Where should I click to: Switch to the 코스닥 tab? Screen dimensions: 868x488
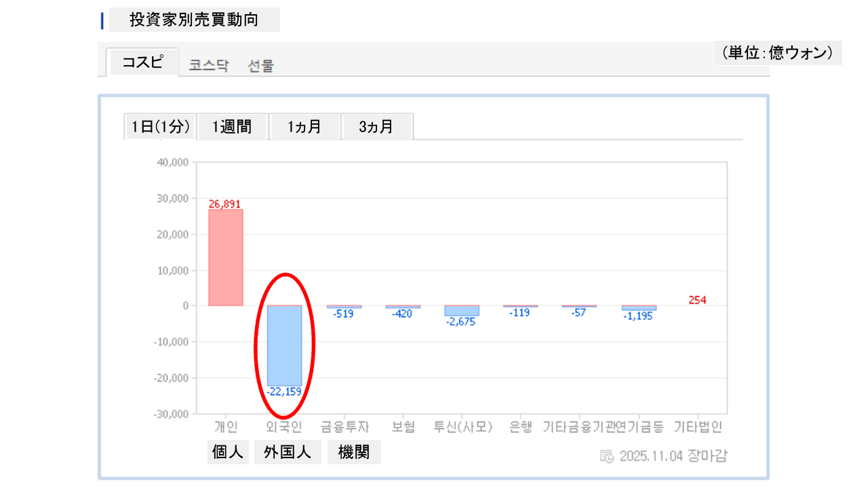209,66
